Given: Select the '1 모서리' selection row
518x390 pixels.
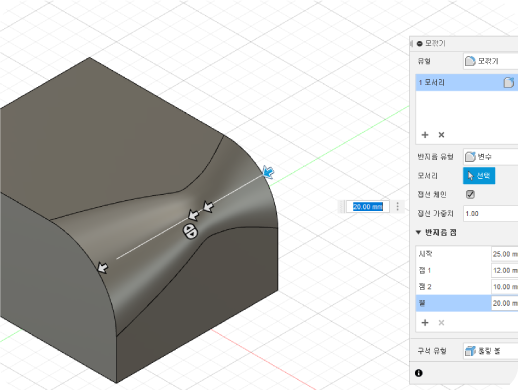Looking at the screenshot, I should 467,82.
